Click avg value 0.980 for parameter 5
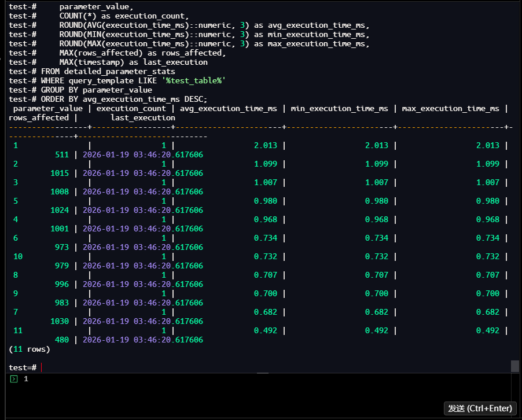Screen dimensions: 522x420 click(265, 201)
